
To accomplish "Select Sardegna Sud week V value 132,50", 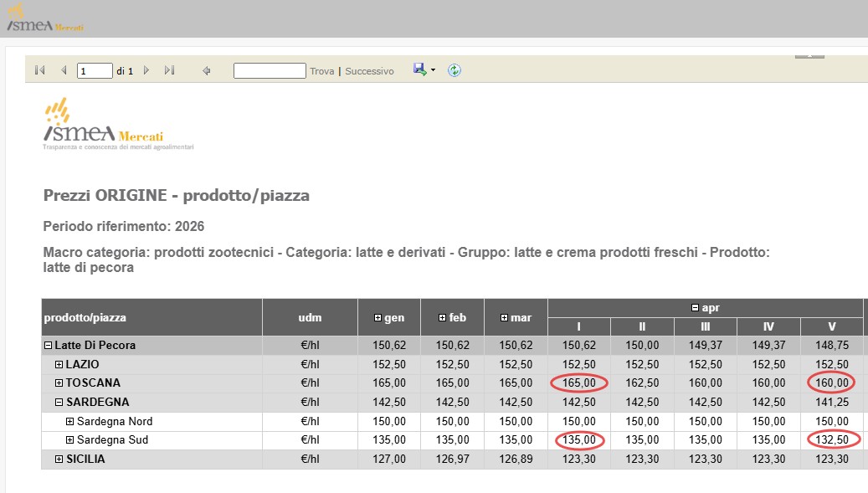I will [x=832, y=440].
